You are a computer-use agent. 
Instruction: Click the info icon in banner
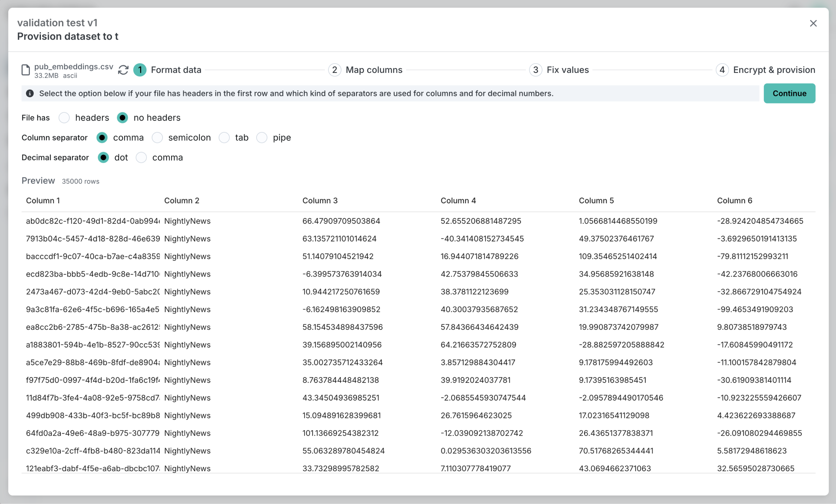(x=30, y=93)
